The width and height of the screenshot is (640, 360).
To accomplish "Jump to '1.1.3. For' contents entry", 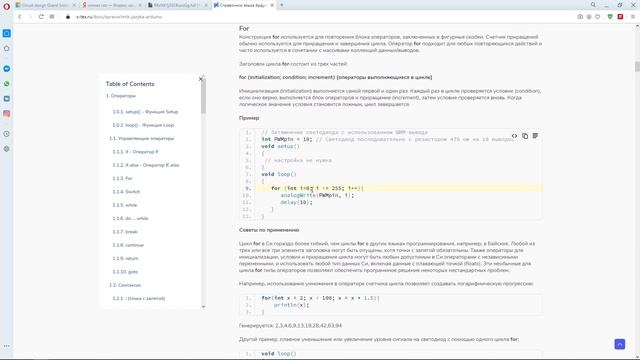I will (122, 179).
